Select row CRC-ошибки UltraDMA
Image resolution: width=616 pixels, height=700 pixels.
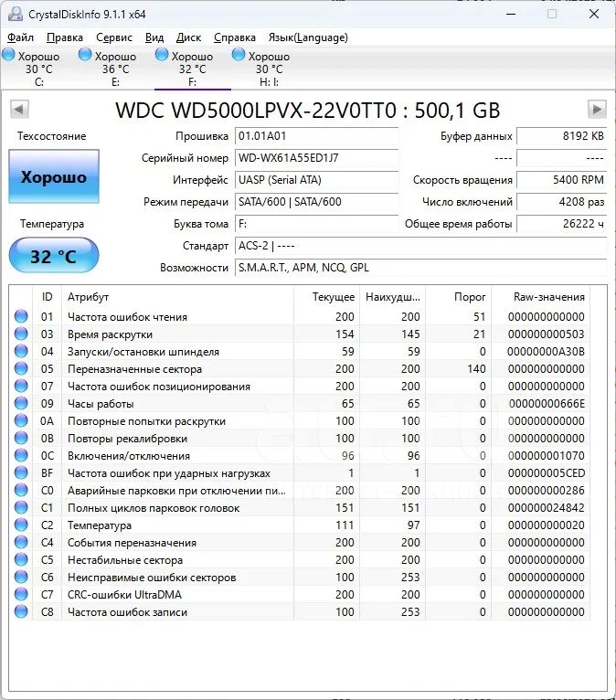pos(300,595)
